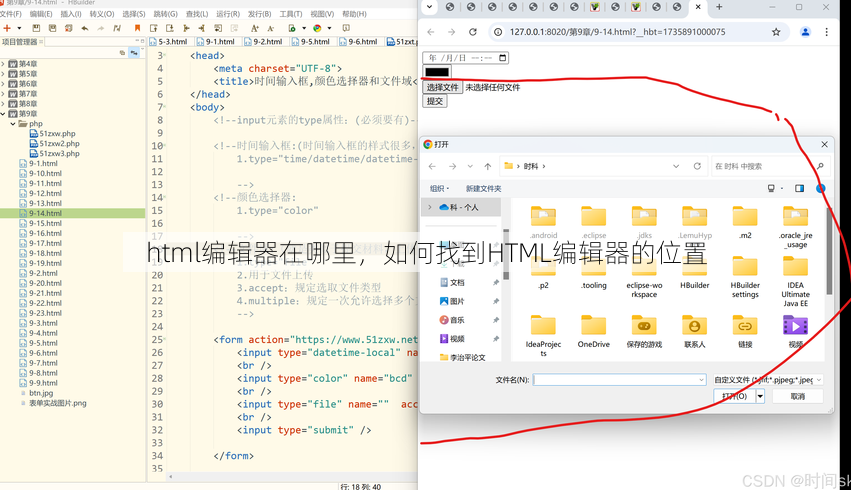Click the red plus New icon in HBuilder toolbar
The width and height of the screenshot is (851, 490).
(7, 28)
